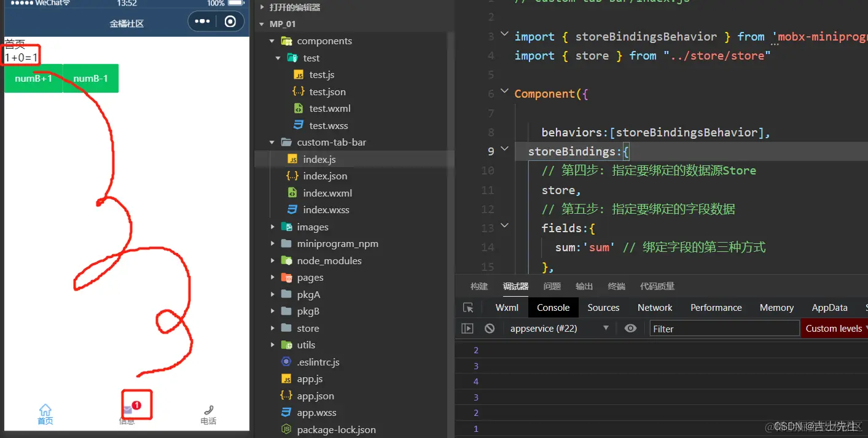
Task: Open the 输出 output panel tab
Action: click(x=584, y=286)
